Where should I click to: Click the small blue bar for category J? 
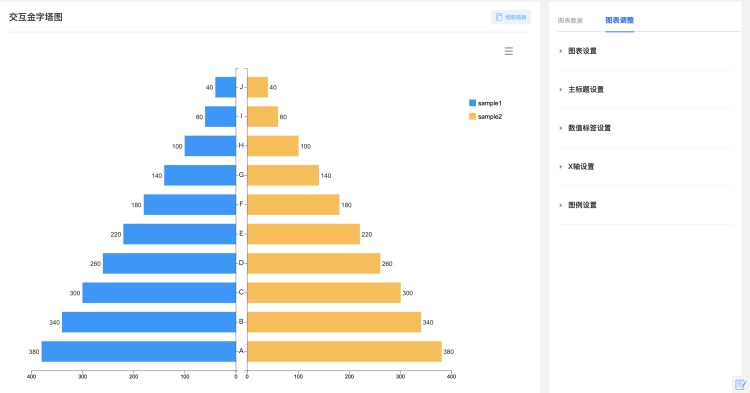pyautogui.click(x=225, y=87)
